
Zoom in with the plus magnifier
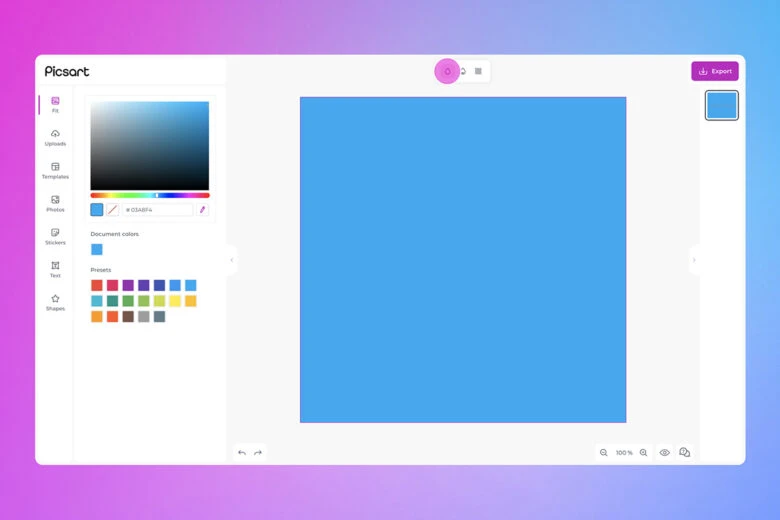[x=643, y=453]
